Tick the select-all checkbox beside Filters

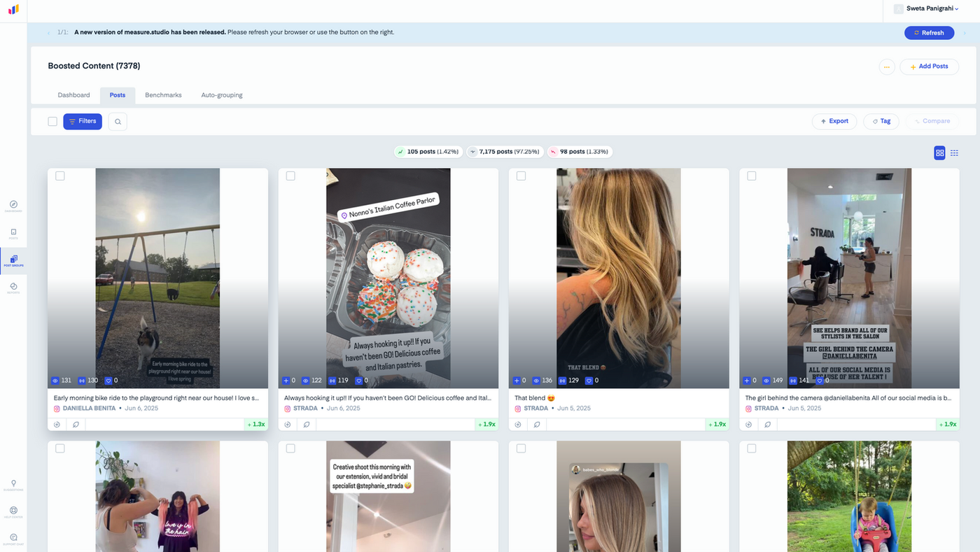click(52, 122)
